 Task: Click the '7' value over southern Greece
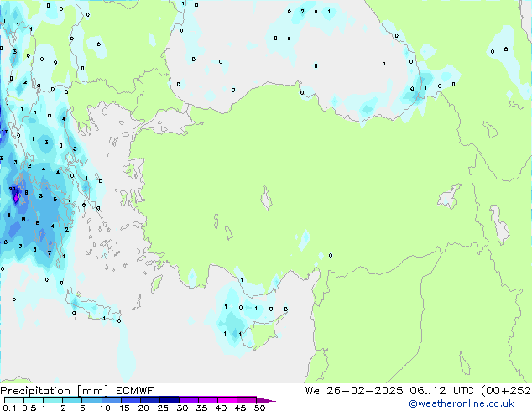[x=50, y=253]
